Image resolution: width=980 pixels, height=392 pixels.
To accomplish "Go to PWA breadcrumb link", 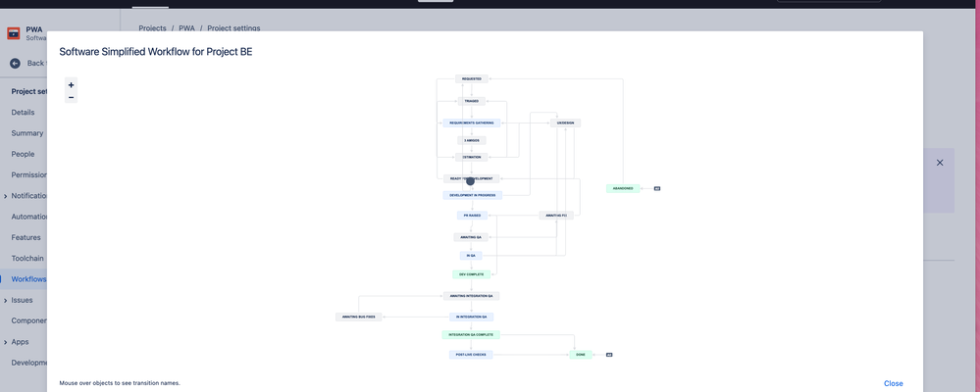I will tap(186, 28).
